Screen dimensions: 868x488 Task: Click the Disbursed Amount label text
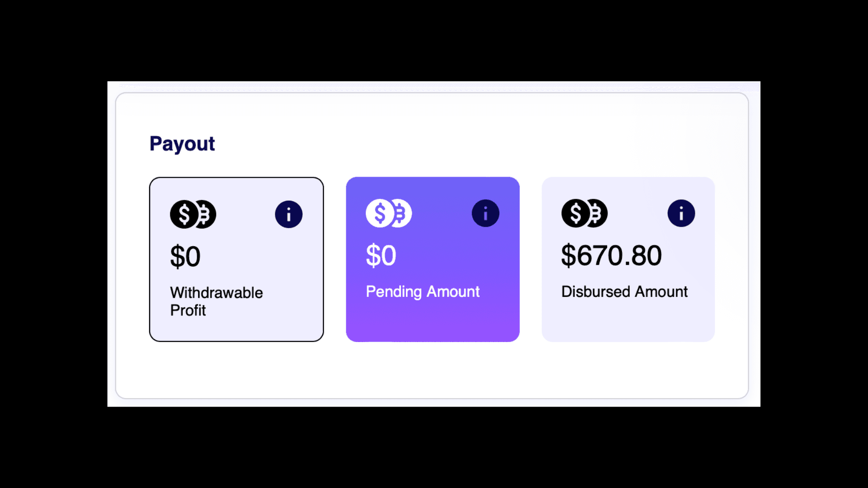click(x=624, y=291)
